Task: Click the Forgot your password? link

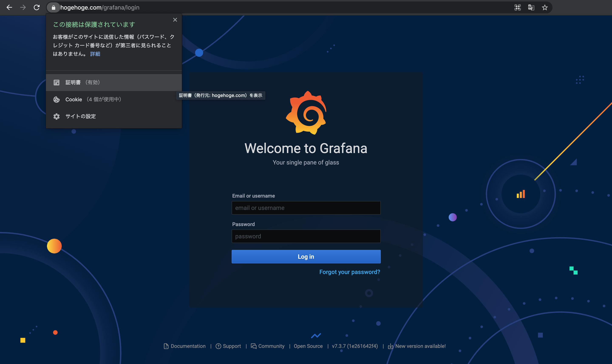Action: click(x=350, y=272)
